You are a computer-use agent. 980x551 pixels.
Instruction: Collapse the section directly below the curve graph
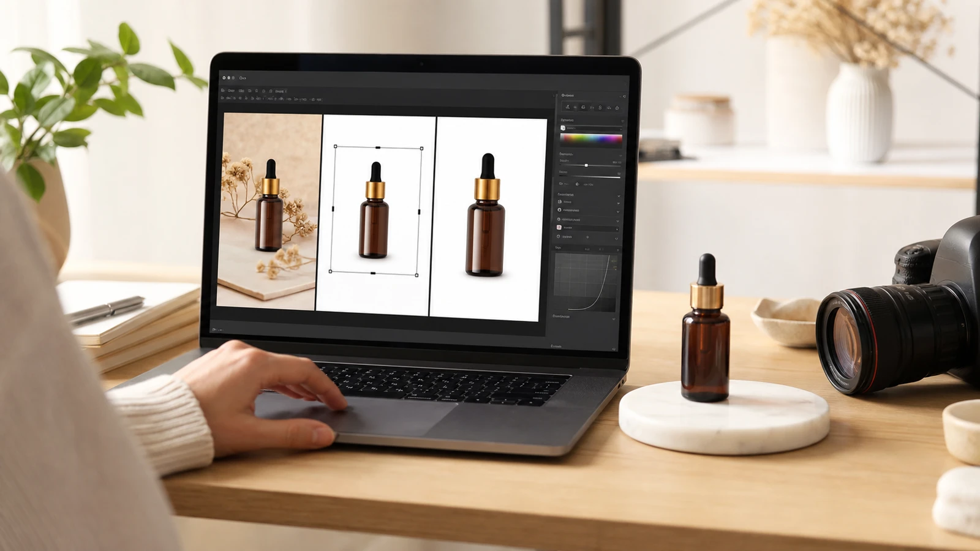click(614, 319)
